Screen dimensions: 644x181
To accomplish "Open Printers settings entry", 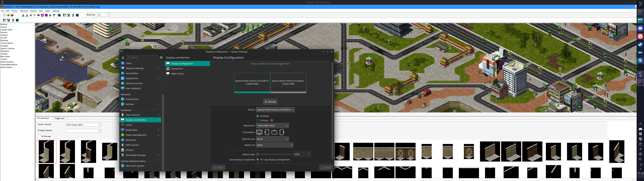I will [140, 150].
